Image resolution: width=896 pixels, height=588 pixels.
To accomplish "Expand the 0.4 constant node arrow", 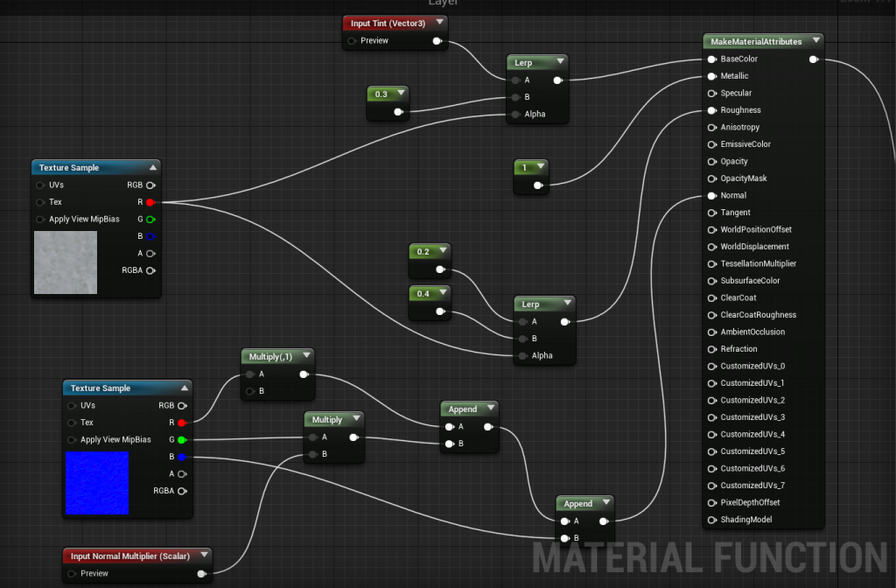I will 443,292.
